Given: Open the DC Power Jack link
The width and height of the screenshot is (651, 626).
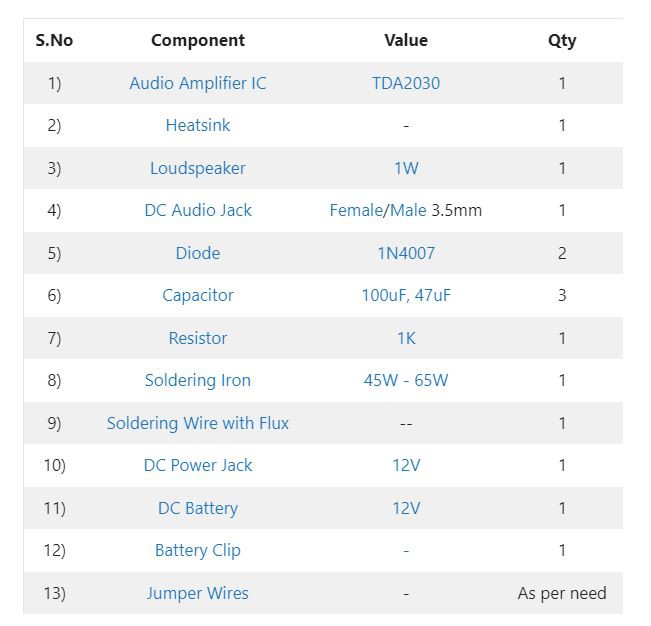Looking at the screenshot, I should click(198, 465).
